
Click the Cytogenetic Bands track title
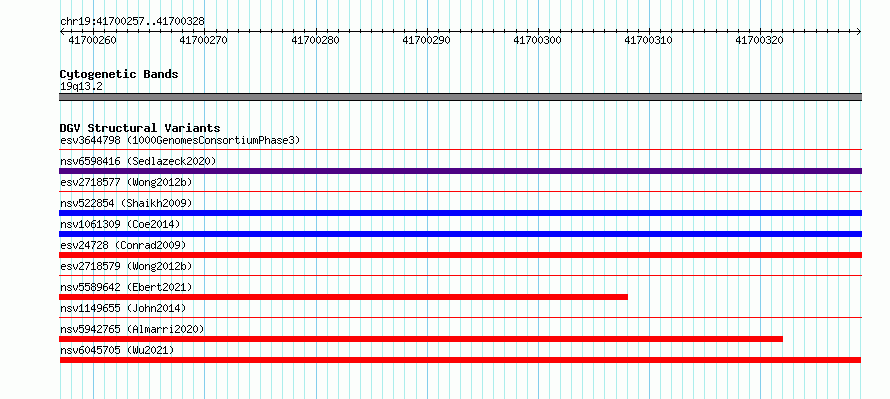click(119, 74)
